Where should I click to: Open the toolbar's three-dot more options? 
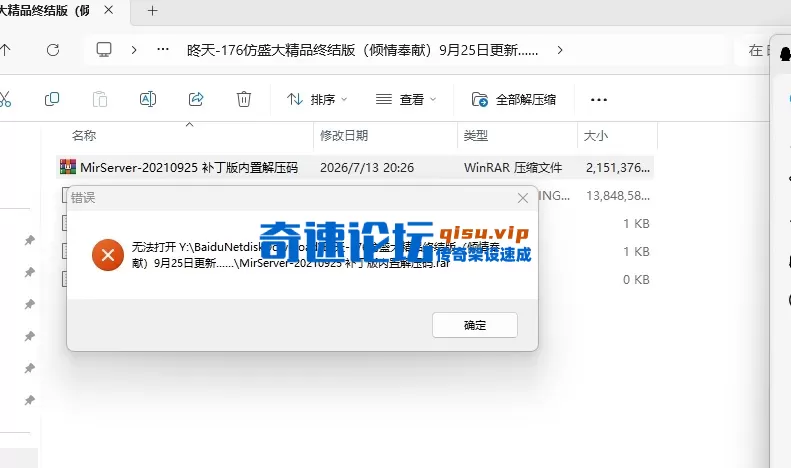pos(599,100)
